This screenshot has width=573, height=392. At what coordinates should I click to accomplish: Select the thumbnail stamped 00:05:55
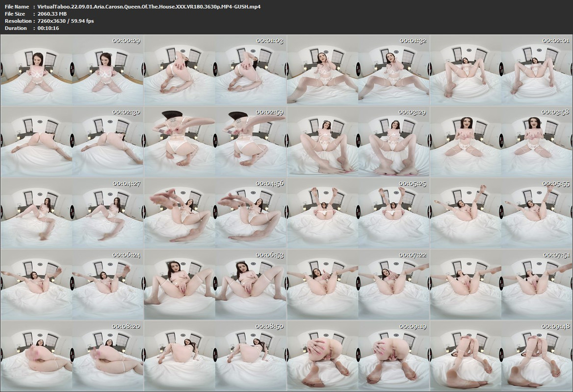tap(501, 213)
